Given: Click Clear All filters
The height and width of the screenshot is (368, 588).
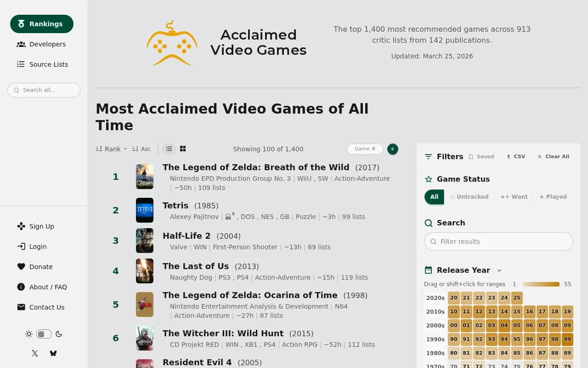Looking at the screenshot, I should (x=554, y=156).
